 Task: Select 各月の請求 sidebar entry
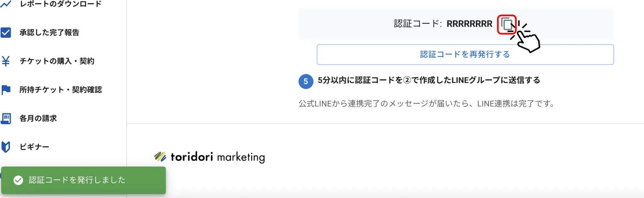pos(38,118)
